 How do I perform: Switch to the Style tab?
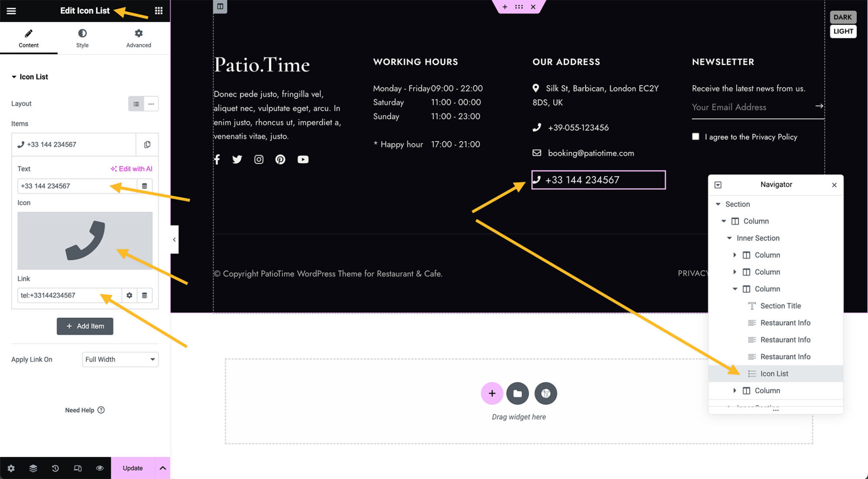click(x=82, y=38)
